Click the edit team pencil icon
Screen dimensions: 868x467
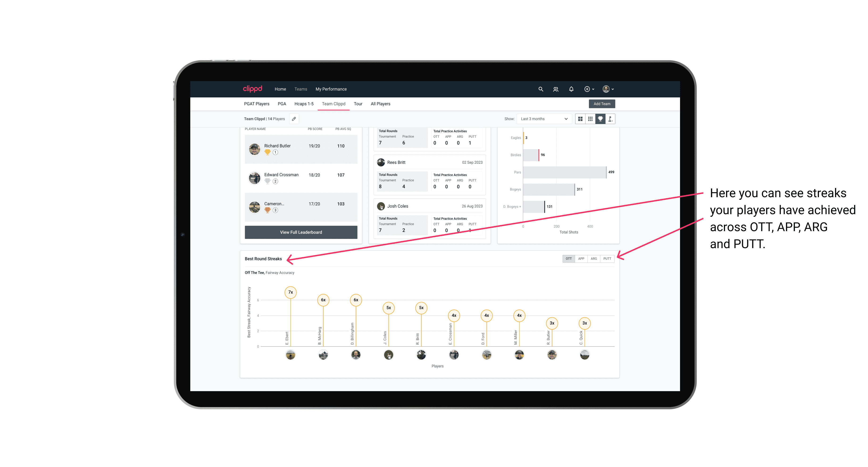(294, 119)
